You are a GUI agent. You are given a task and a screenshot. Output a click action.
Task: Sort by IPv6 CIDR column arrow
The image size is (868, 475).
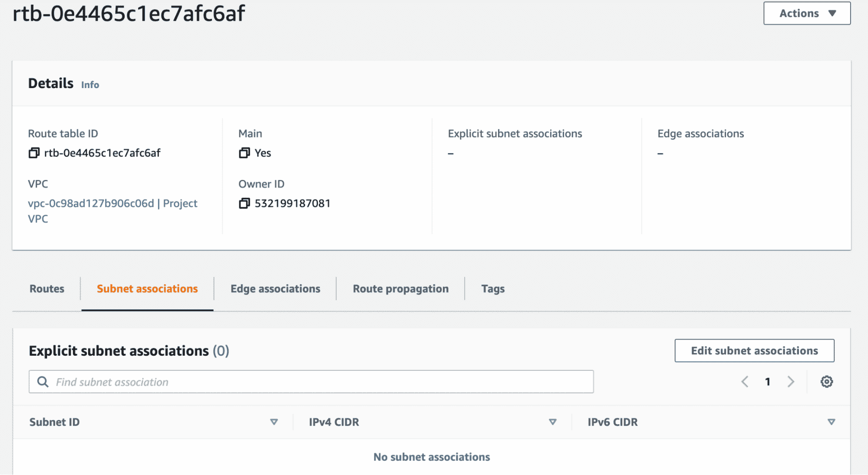point(831,422)
